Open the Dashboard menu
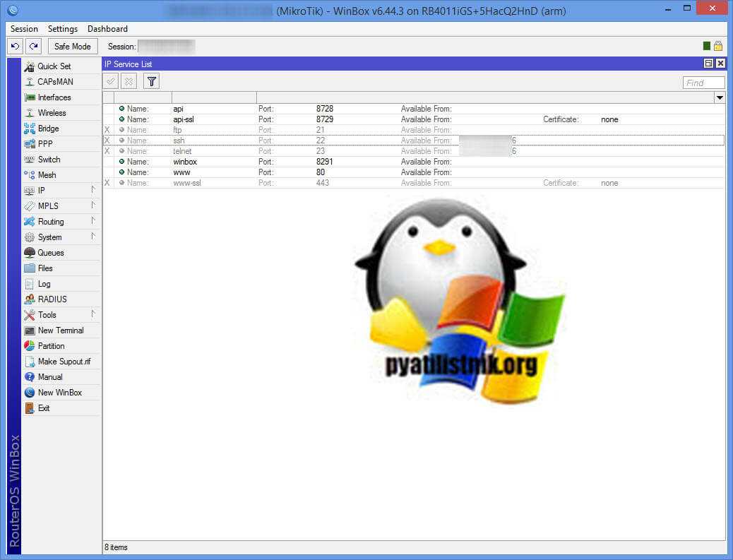733x560 pixels. coord(107,29)
